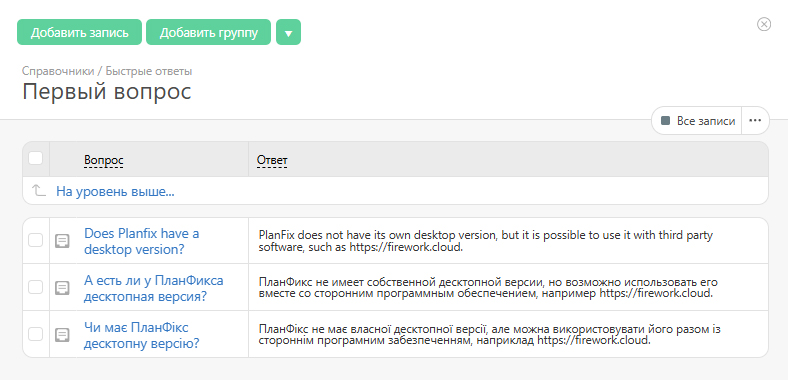Click the record icon of Чи має ПланФікс row

[62, 335]
